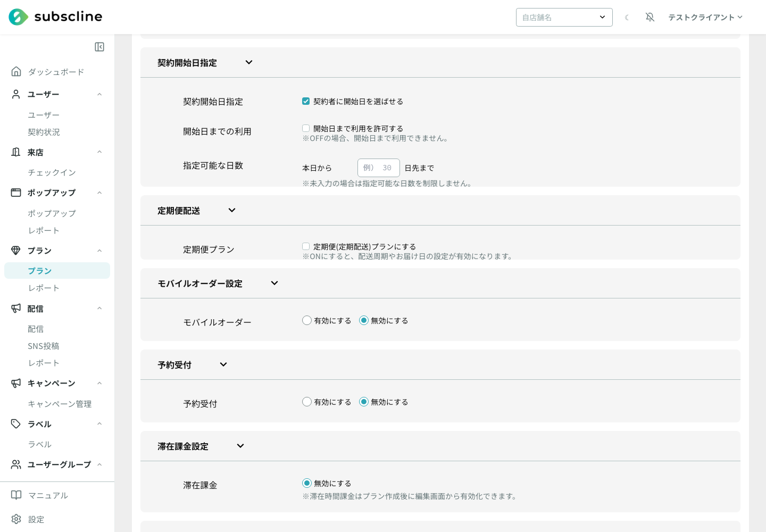Select 予約受付 有効にする radio

(307, 402)
